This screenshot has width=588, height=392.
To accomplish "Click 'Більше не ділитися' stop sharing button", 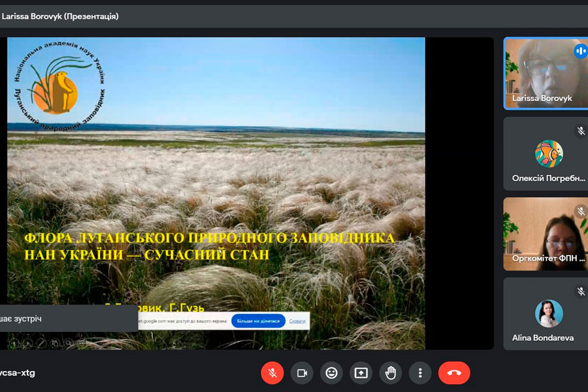I will [x=258, y=321].
